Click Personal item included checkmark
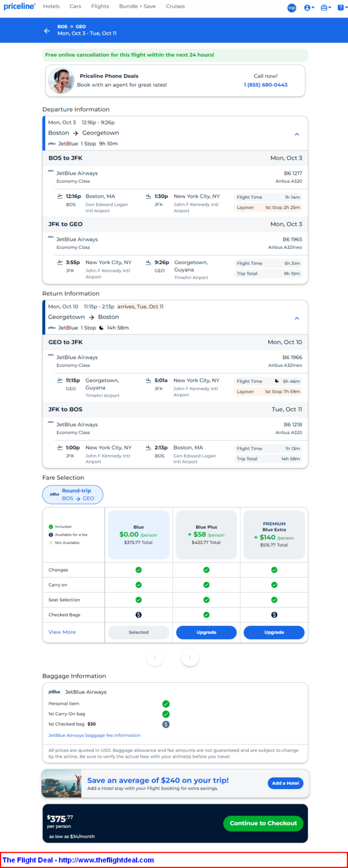 166,704
